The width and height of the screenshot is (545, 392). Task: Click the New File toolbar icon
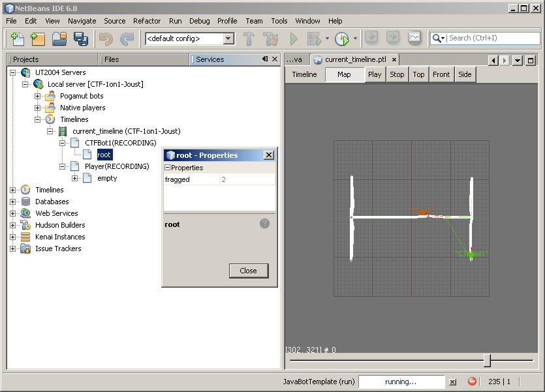pyautogui.click(x=18, y=38)
